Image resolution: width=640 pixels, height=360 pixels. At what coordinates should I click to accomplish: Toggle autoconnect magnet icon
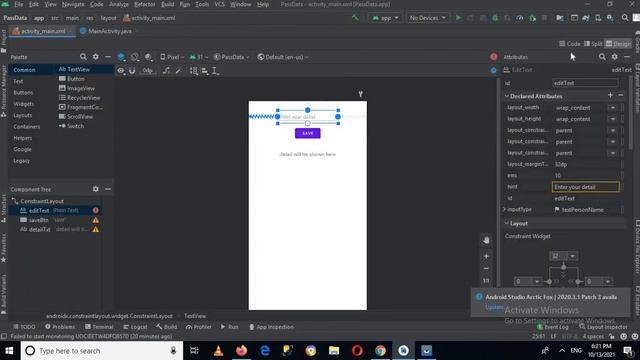[132, 71]
